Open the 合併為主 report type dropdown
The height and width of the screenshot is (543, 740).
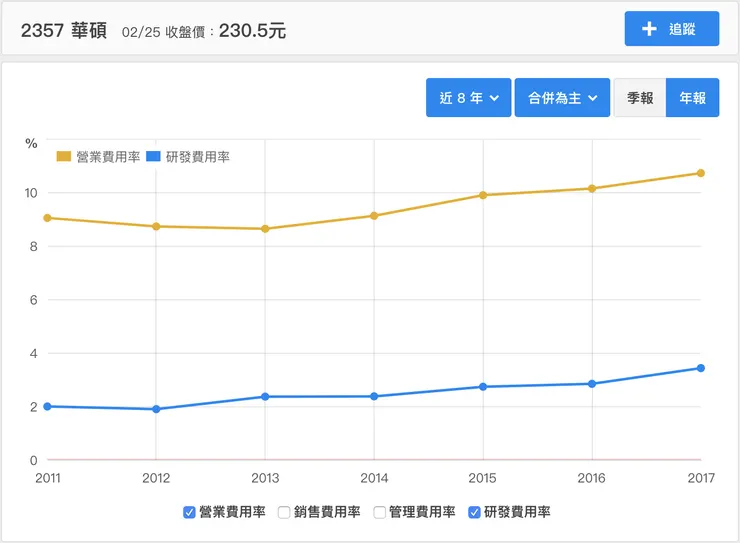[x=562, y=98]
